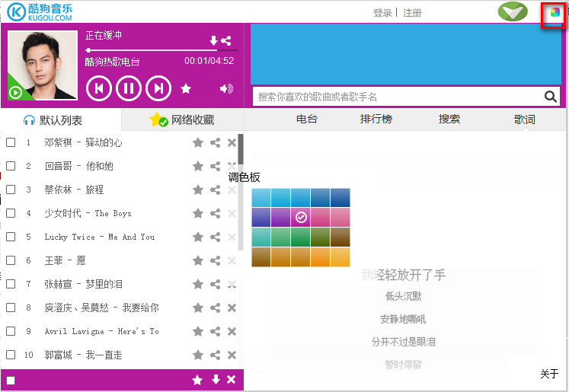Click the search magnifier icon

pyautogui.click(x=551, y=97)
